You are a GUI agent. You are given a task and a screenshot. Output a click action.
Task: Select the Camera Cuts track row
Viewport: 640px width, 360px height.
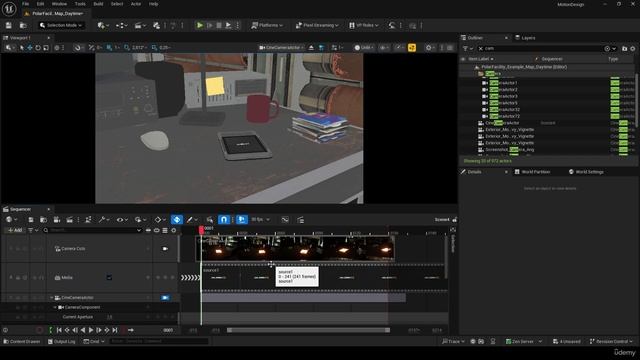pyautogui.click(x=90, y=249)
